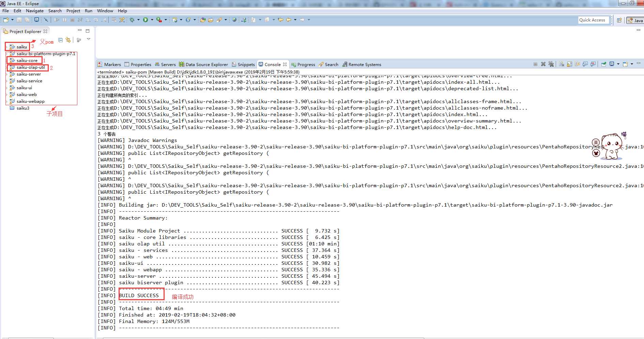This screenshot has height=339, width=644.
Task: Click the Save toolbar icon
Action: coord(19,20)
